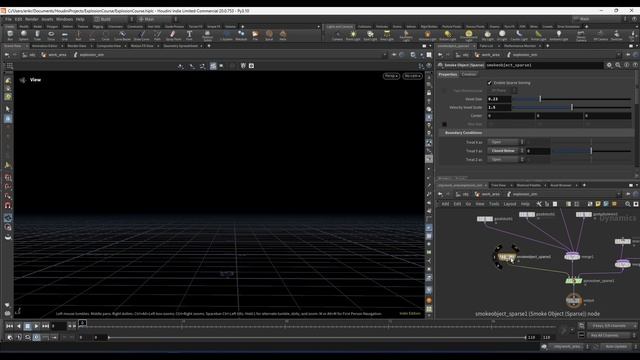Open the Render menu
Screen dimensions: 640x360
pos(31,19)
